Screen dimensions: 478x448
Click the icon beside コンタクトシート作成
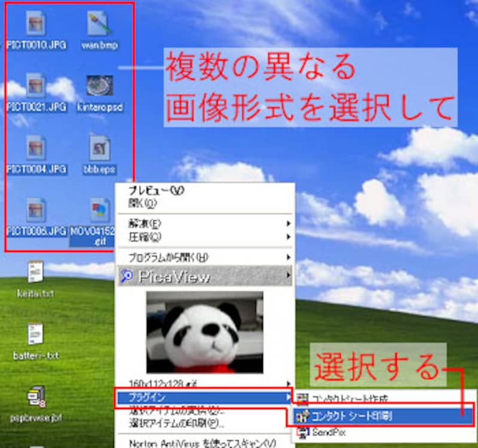(303, 399)
